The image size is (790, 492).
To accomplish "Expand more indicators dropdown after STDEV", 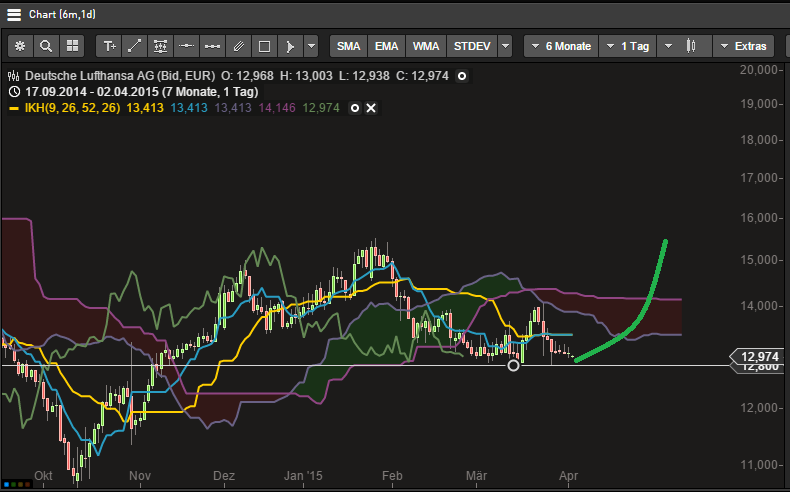I will tap(505, 46).
